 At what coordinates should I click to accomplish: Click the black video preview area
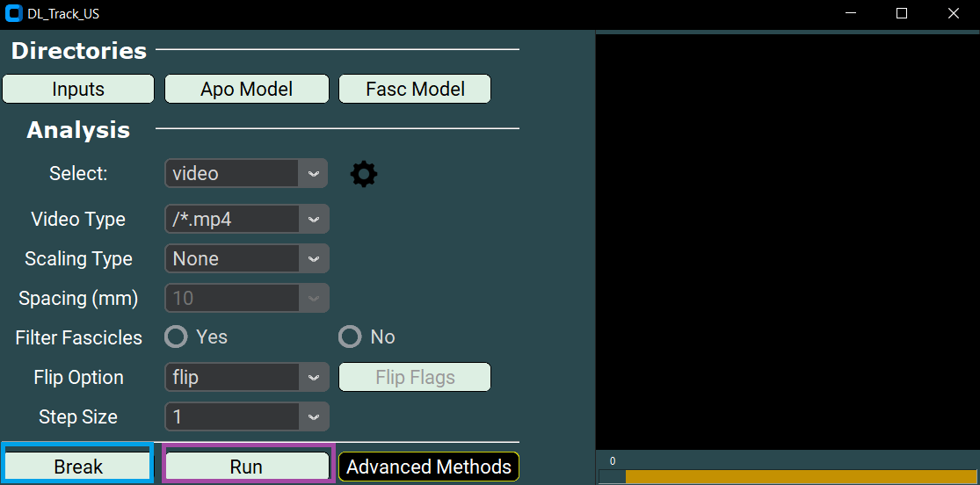(788, 237)
